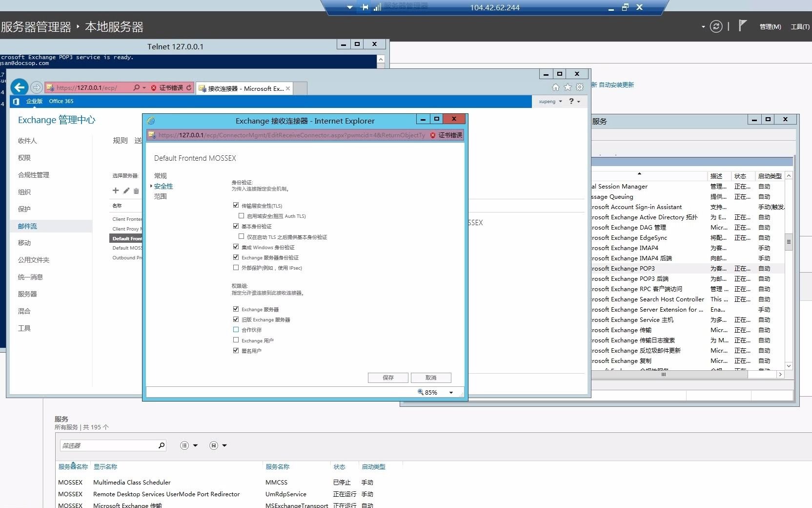Toggle the Exchange 服务器 permission group checkbox
This screenshot has width=812, height=508.
point(236,309)
